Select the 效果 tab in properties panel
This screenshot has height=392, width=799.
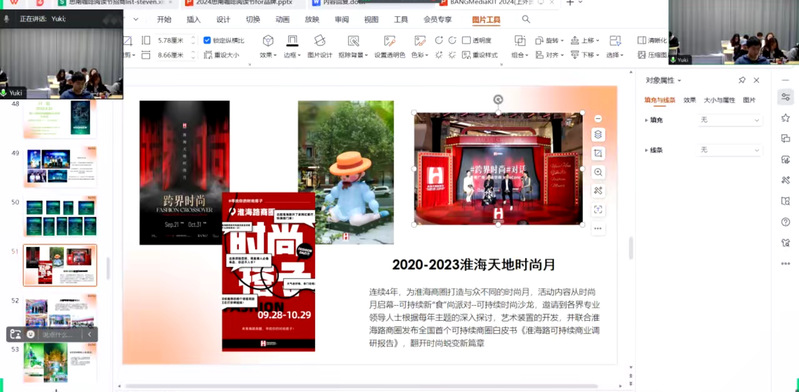tap(689, 100)
